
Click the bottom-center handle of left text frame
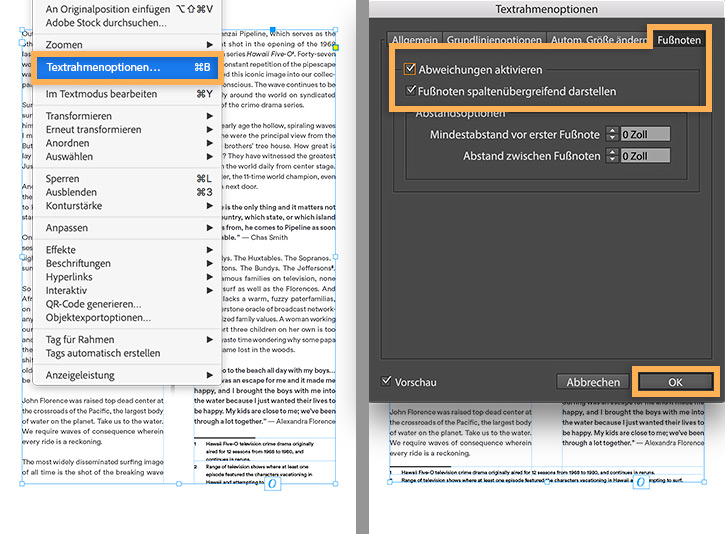tap(179, 484)
